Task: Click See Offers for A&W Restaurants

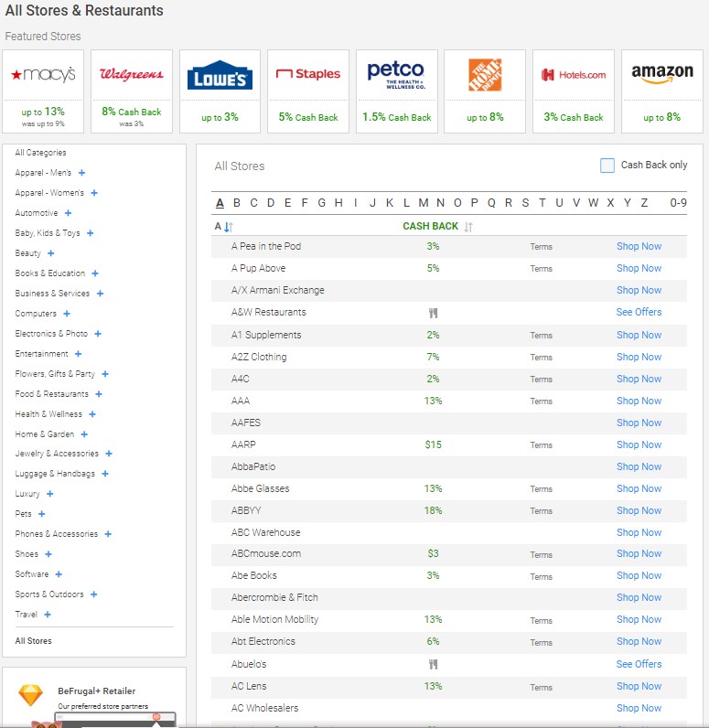Action: [x=639, y=312]
